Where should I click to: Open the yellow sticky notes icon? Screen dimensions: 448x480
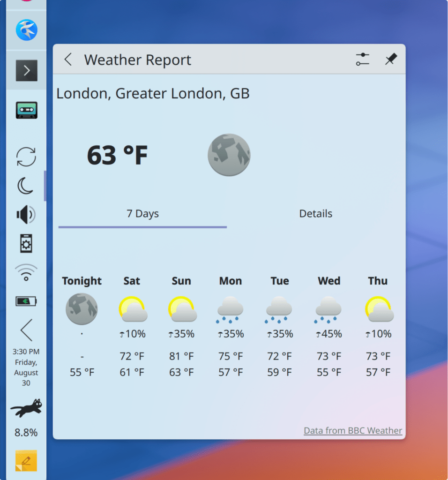click(26, 460)
